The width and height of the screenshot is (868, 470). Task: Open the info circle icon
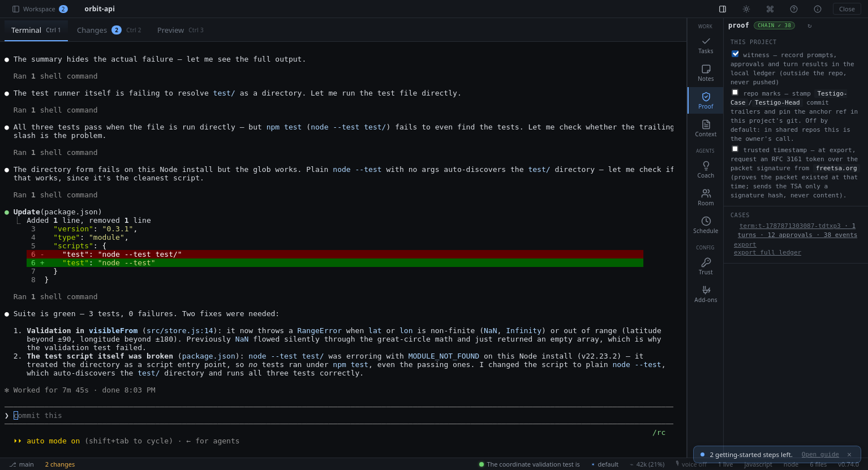click(x=818, y=9)
